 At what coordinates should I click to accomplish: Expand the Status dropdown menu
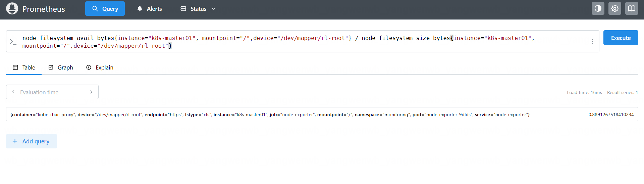point(198,9)
